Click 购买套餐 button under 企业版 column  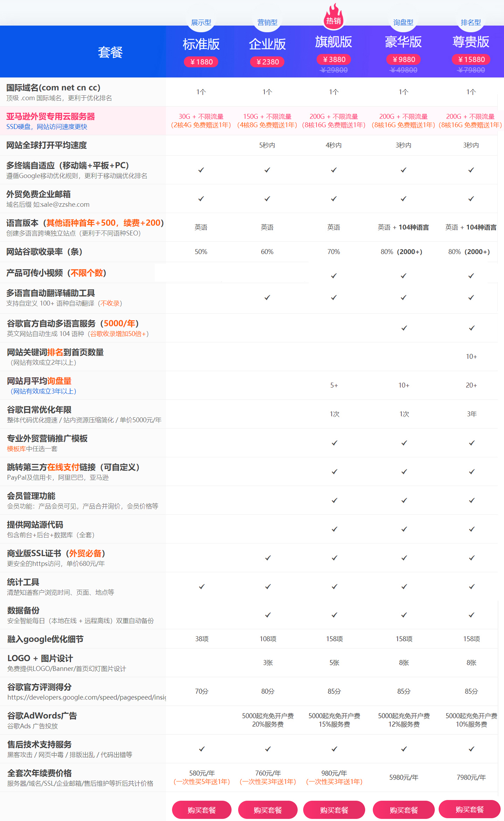click(x=268, y=810)
